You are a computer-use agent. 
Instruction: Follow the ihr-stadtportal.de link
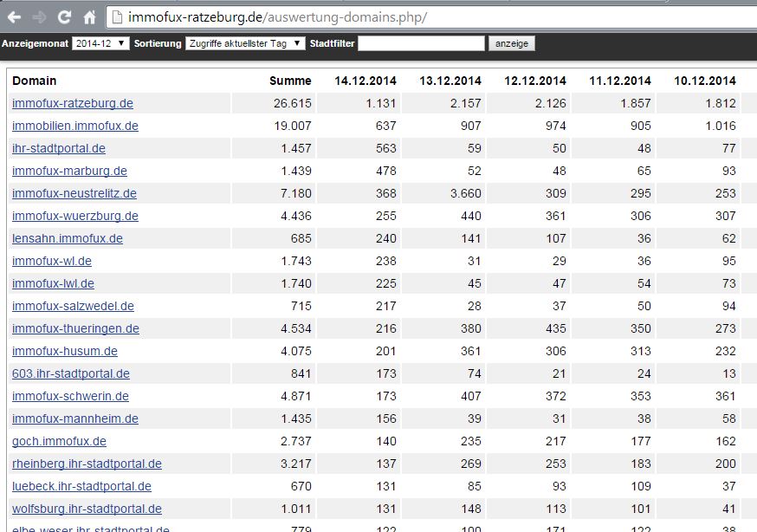(x=59, y=148)
